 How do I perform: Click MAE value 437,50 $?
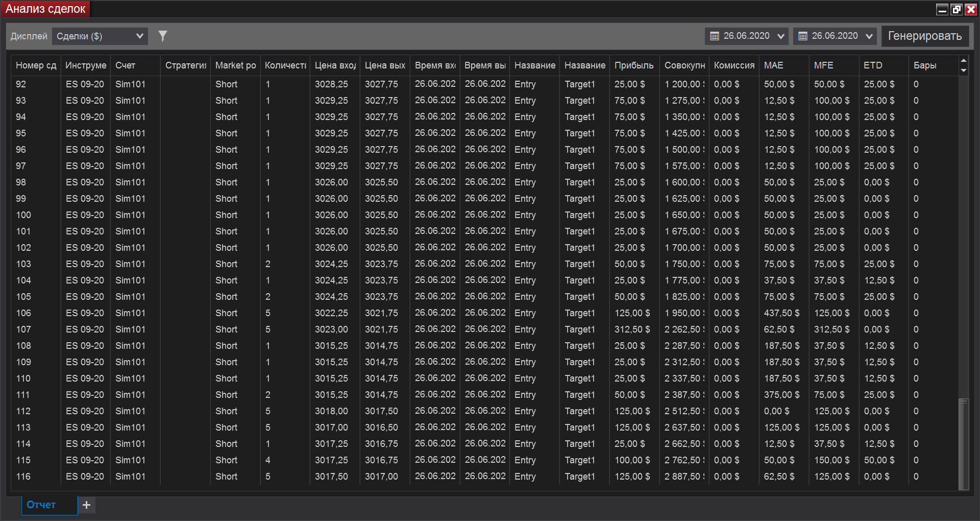tap(781, 313)
